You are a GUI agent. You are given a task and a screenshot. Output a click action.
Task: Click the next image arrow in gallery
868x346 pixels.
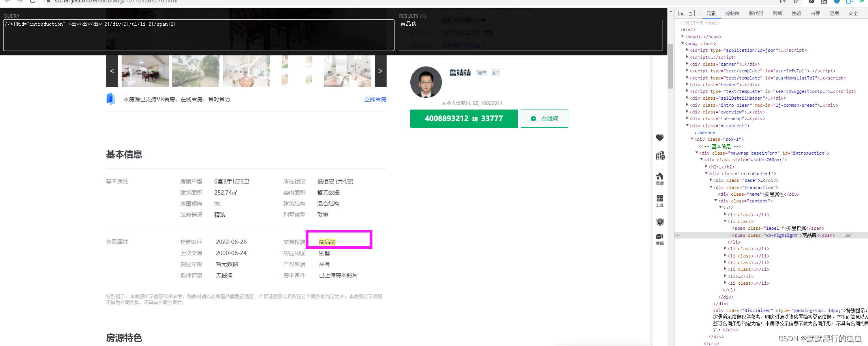coord(380,71)
